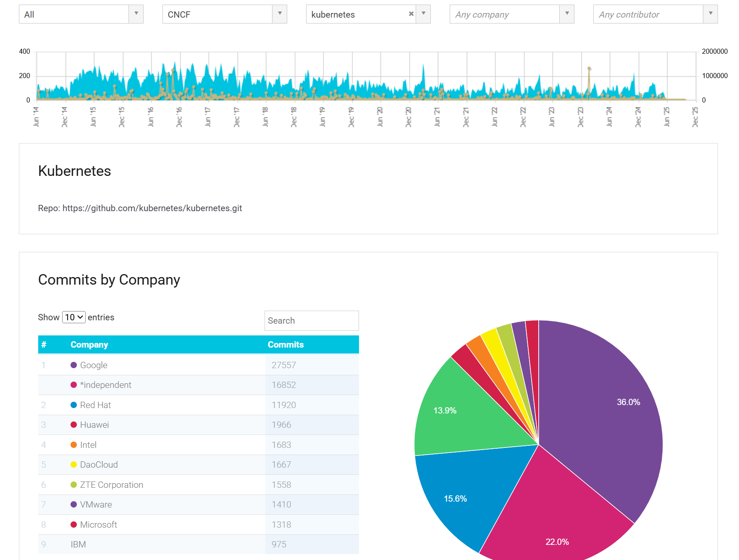This screenshot has width=739, height=560.
Task: Sort table by Company column header
Action: tap(89, 345)
